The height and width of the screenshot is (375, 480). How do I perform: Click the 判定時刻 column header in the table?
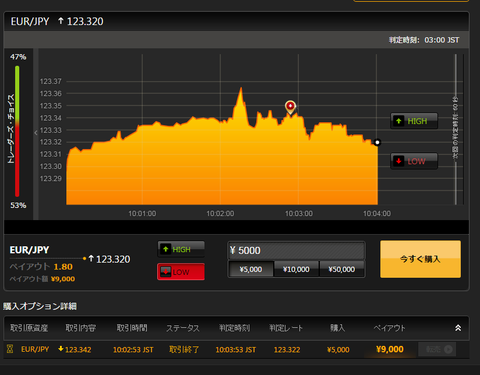235,328
